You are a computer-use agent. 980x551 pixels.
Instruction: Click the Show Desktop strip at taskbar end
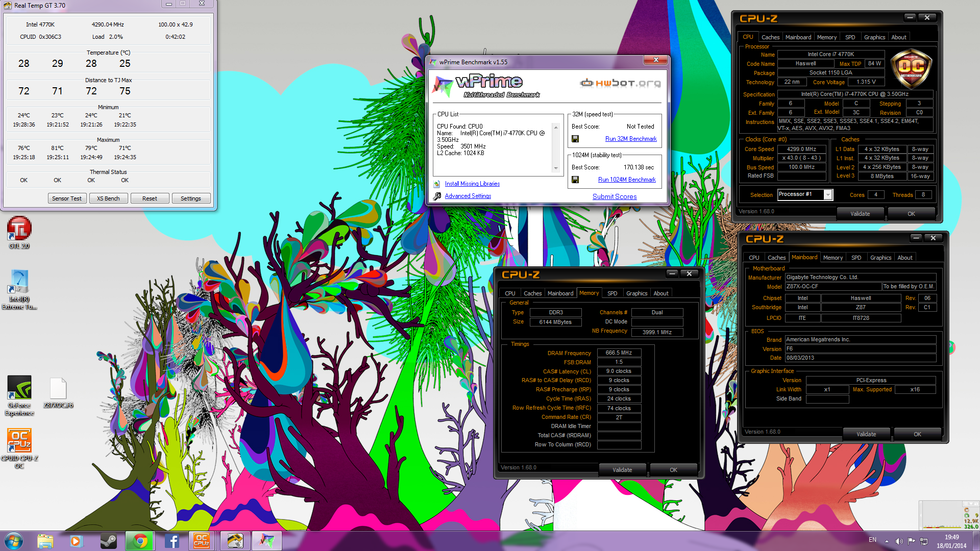coord(976,541)
